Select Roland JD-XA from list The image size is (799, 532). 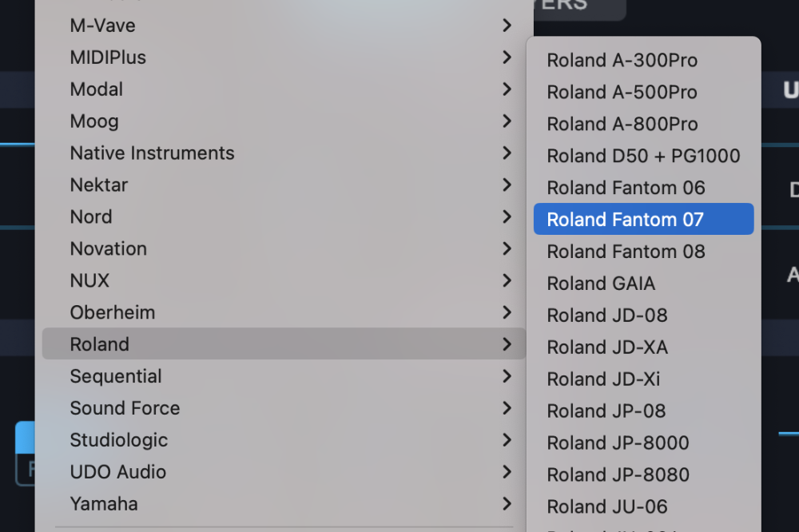tap(607, 347)
